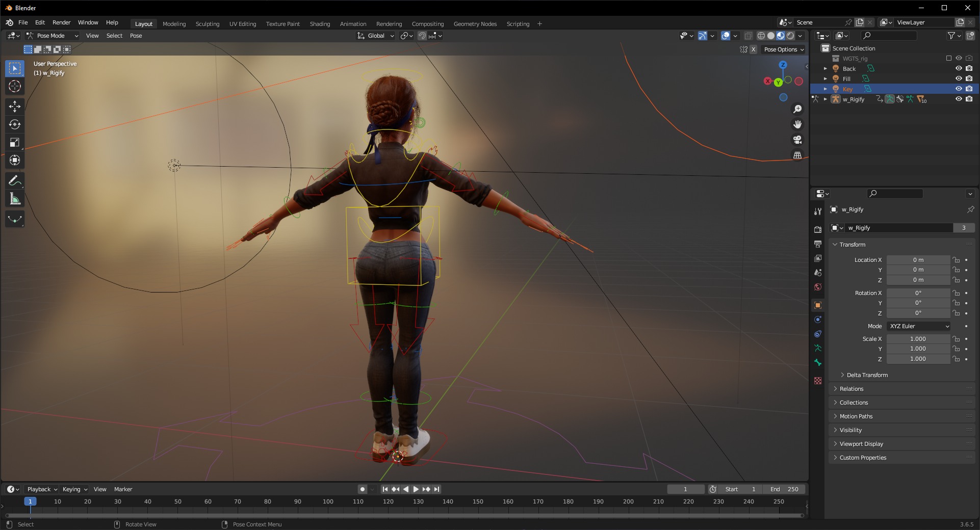Select the Select Box tool
The image size is (980, 530).
15,68
